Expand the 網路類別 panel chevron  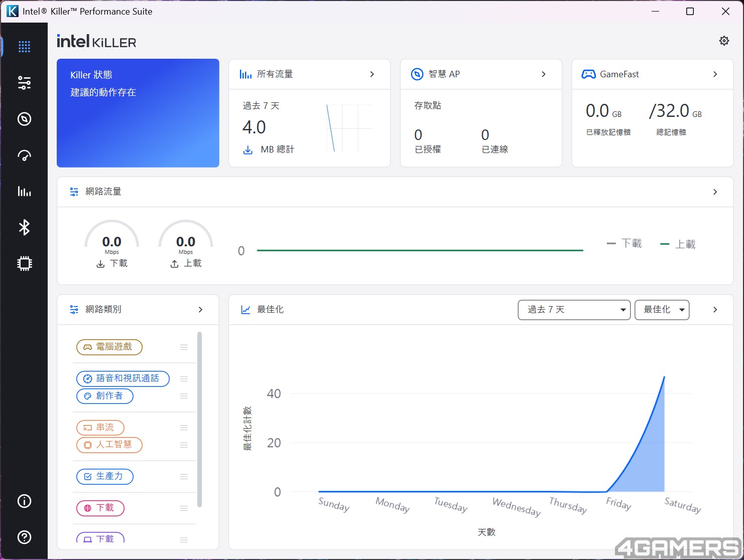click(x=200, y=310)
